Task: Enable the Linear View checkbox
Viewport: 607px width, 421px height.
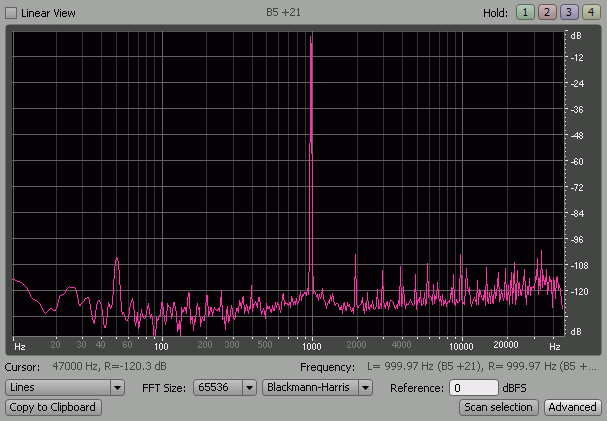Action: [11, 13]
